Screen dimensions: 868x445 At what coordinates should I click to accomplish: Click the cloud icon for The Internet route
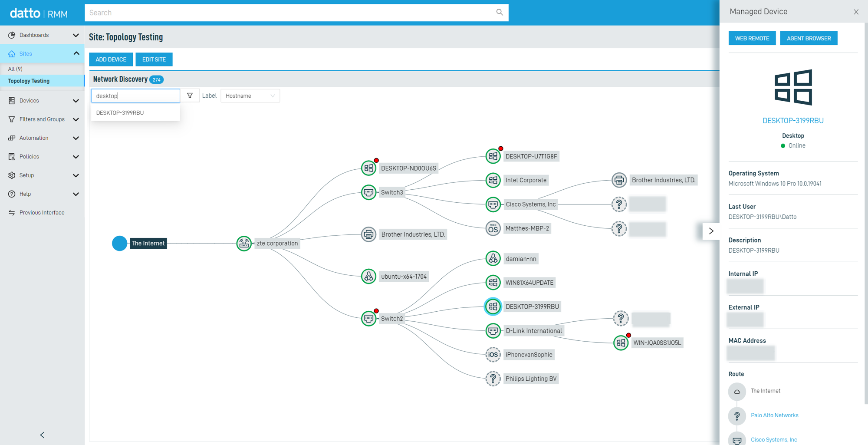point(737,391)
